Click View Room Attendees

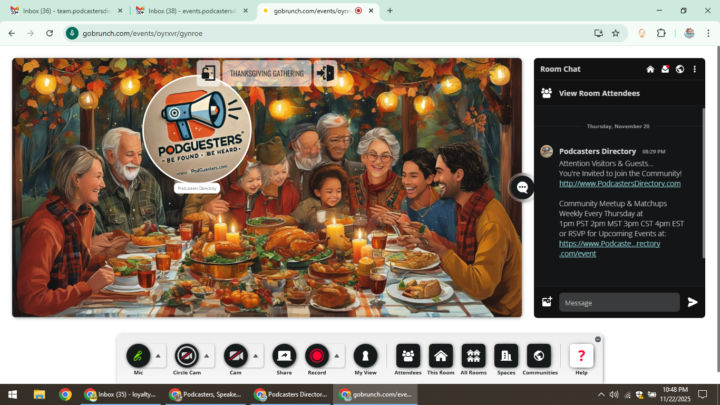599,93
